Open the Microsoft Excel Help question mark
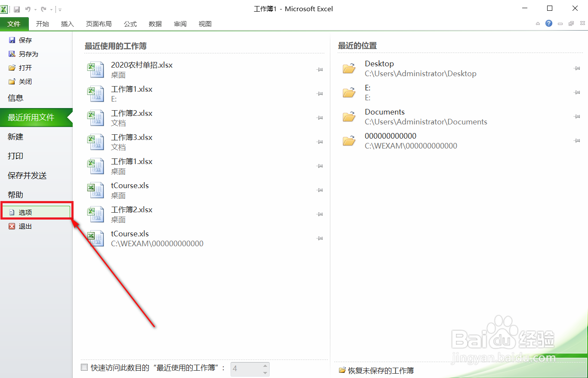This screenshot has width=588, height=378. point(549,23)
